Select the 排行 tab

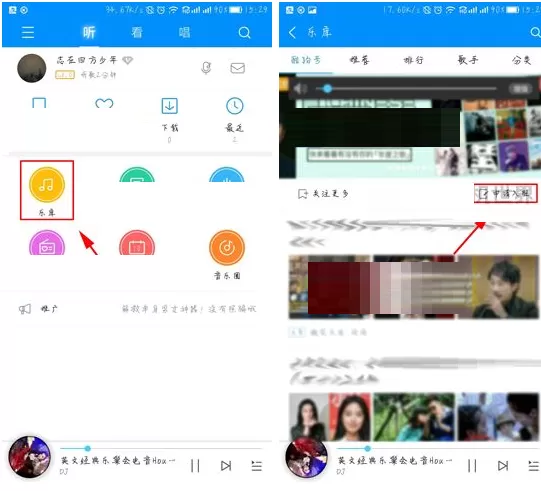pyautogui.click(x=413, y=60)
